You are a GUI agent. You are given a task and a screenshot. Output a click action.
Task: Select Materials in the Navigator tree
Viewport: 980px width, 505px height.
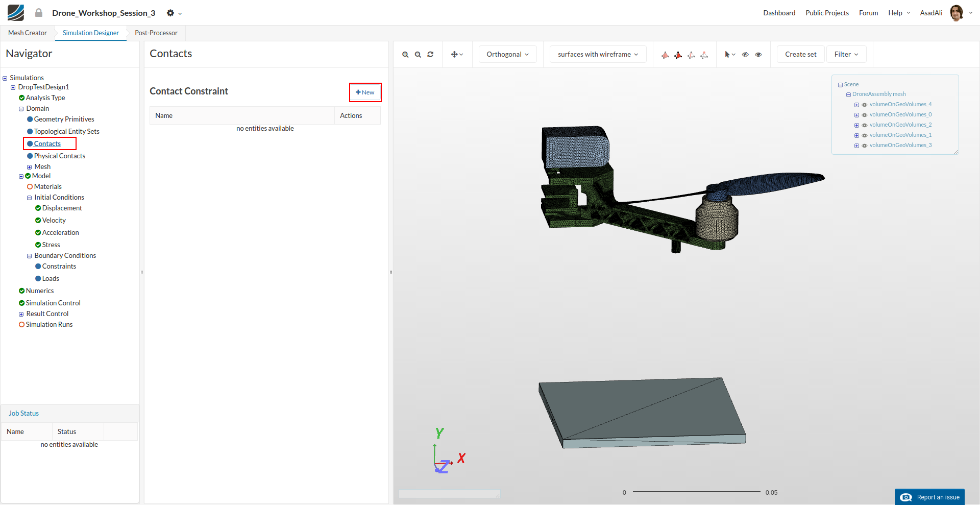click(x=47, y=187)
